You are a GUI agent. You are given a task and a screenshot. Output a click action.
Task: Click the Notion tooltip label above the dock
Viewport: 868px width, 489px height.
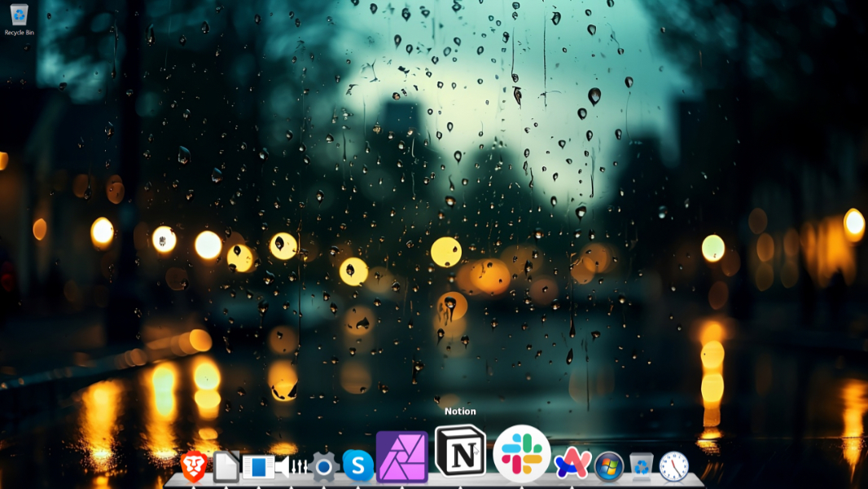pyautogui.click(x=461, y=411)
